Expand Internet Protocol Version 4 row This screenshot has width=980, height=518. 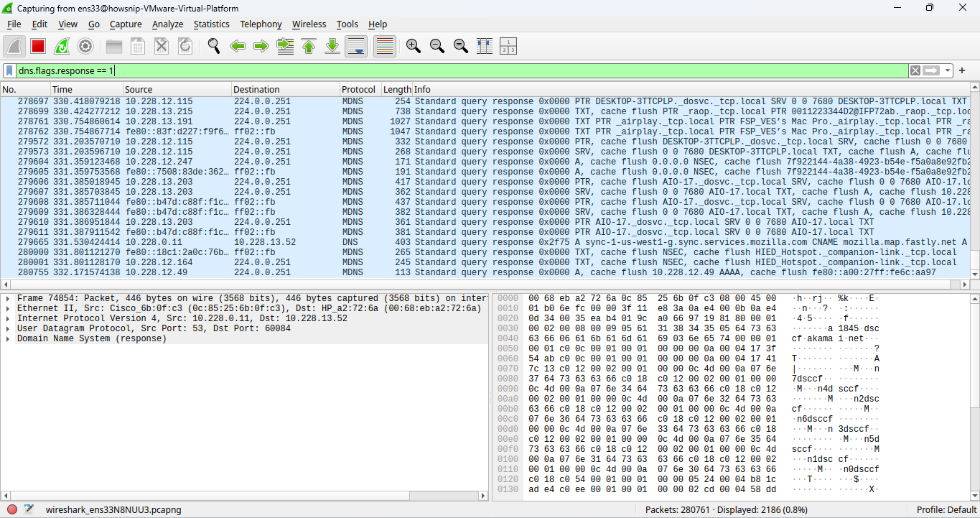click(x=7, y=319)
